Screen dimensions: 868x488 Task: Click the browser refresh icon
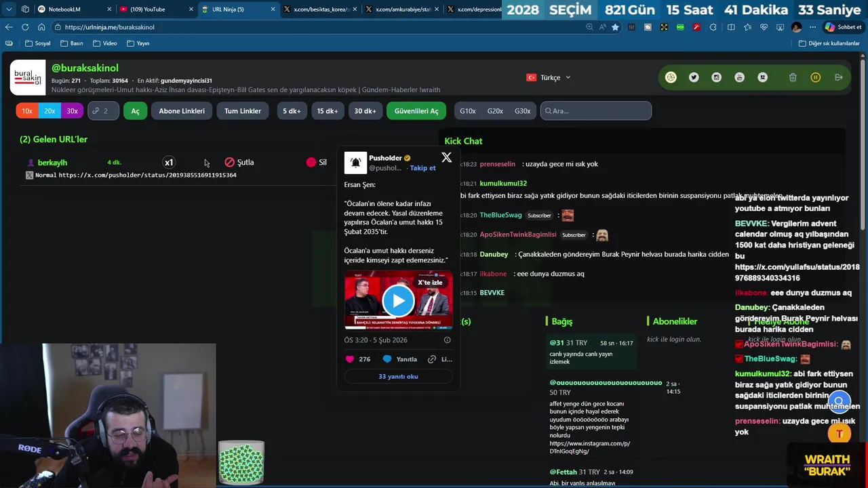25,27
